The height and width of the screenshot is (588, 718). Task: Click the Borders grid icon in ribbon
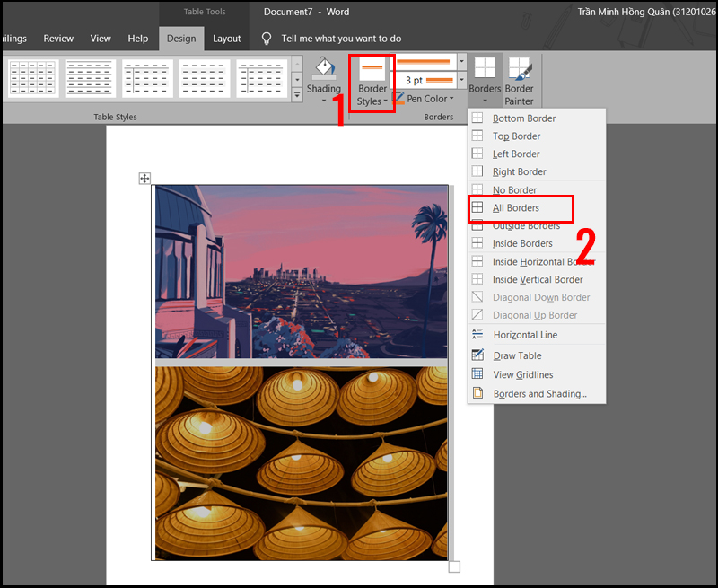(x=485, y=67)
